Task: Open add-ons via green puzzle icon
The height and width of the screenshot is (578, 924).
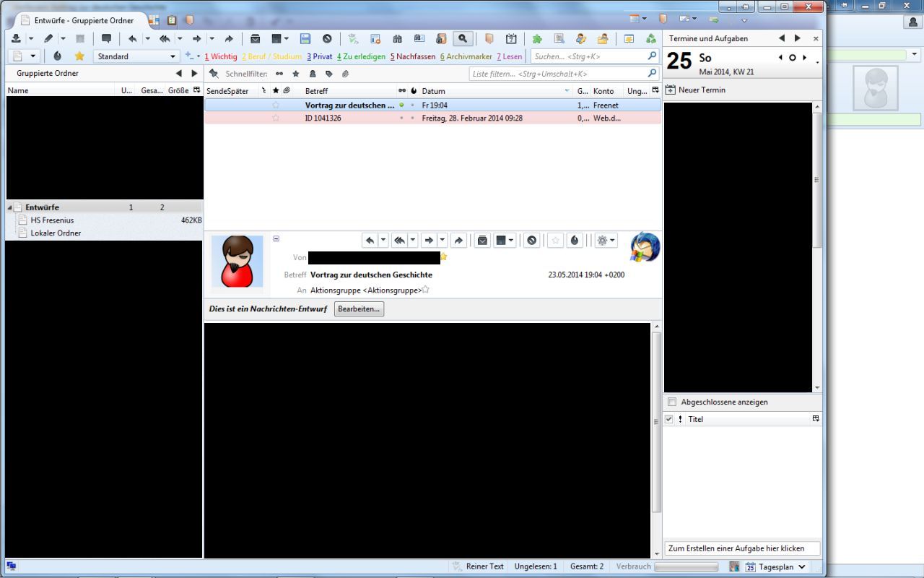Action: [x=537, y=39]
